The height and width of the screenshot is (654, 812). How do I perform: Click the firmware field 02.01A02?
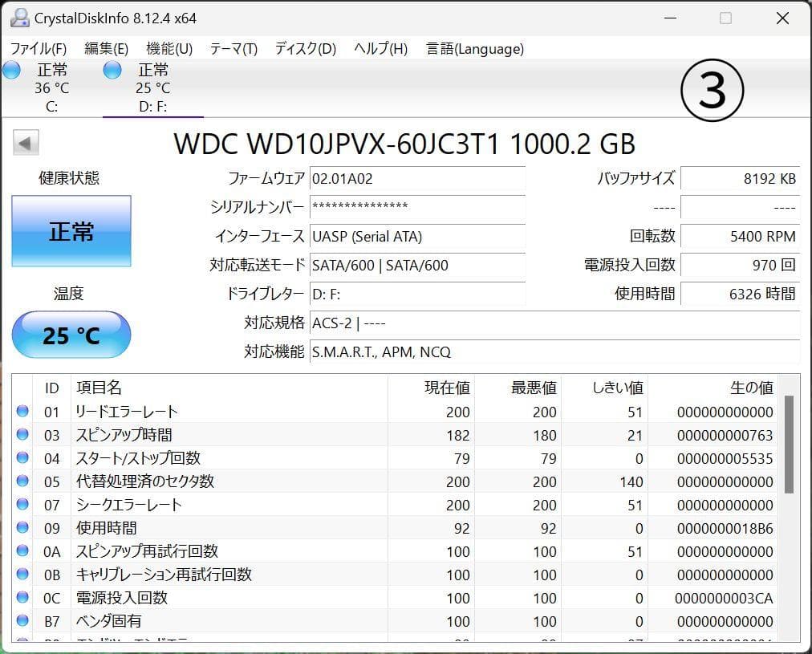tap(417, 179)
